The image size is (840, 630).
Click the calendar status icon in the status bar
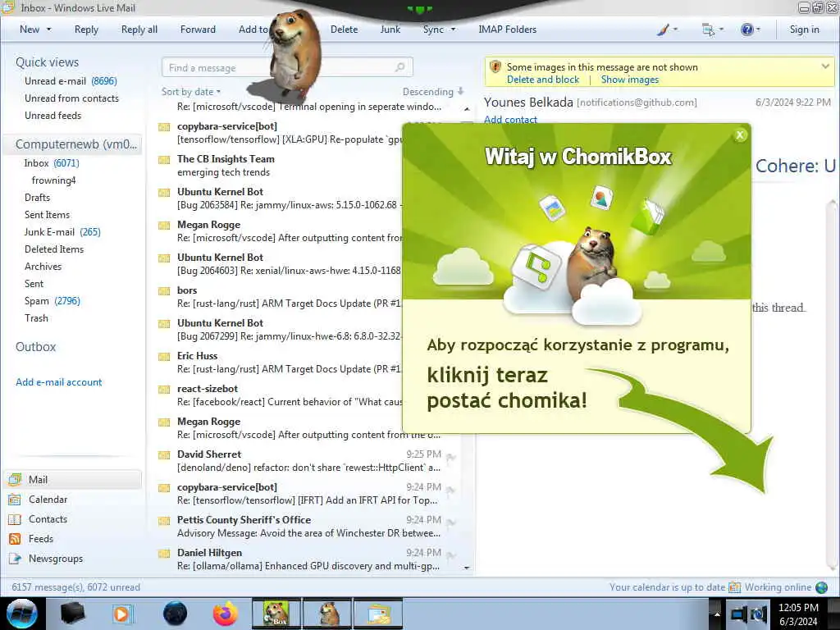click(x=734, y=587)
